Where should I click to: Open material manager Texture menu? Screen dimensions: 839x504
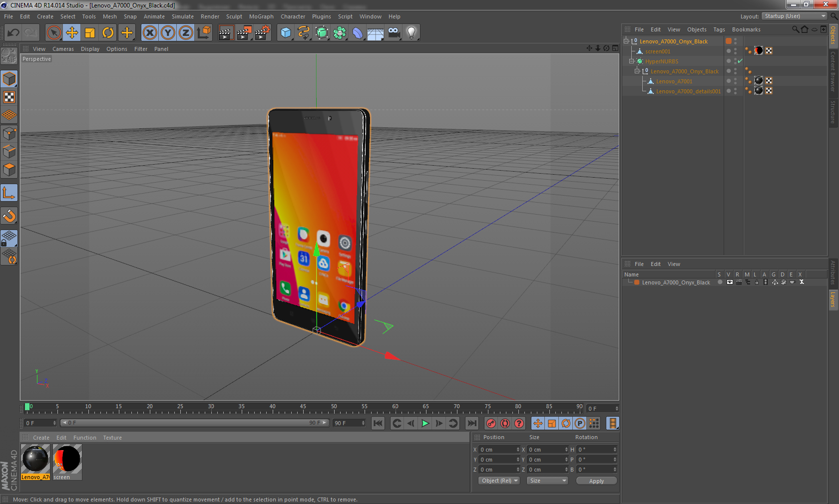click(112, 438)
